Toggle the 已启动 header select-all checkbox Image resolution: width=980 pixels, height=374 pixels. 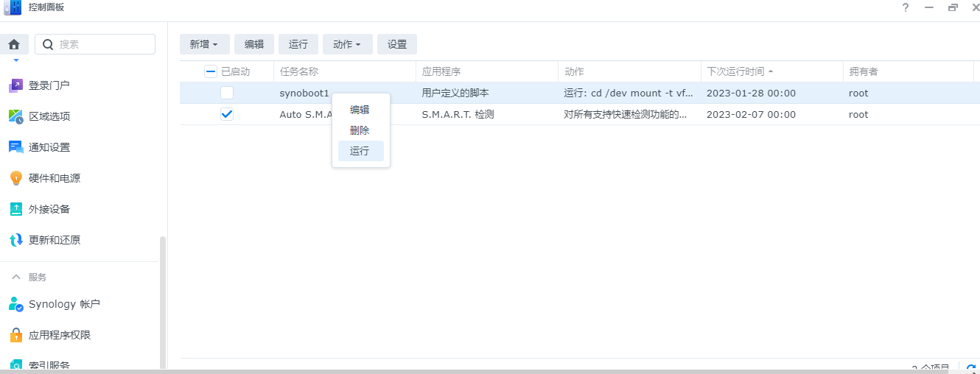point(211,71)
